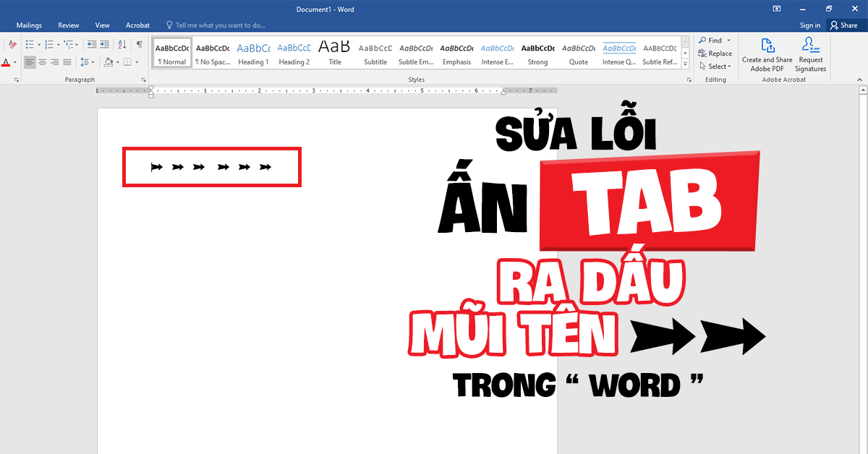Open the Select dropdown in Editing
The width and height of the screenshot is (868, 454).
pos(715,66)
